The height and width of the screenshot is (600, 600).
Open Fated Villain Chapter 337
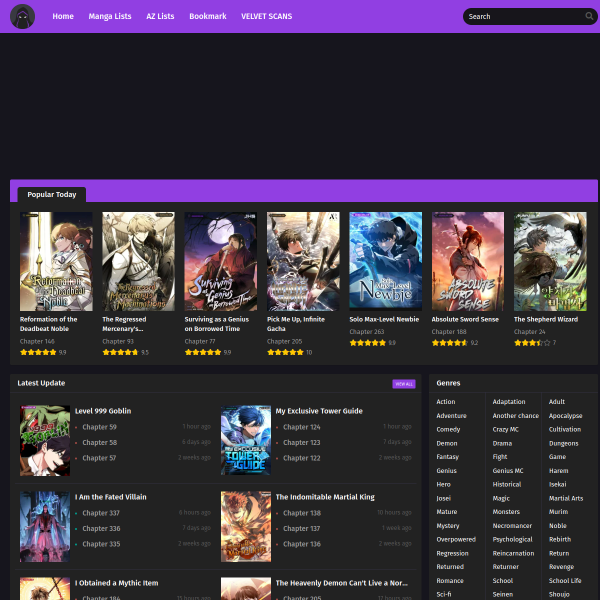coord(101,513)
